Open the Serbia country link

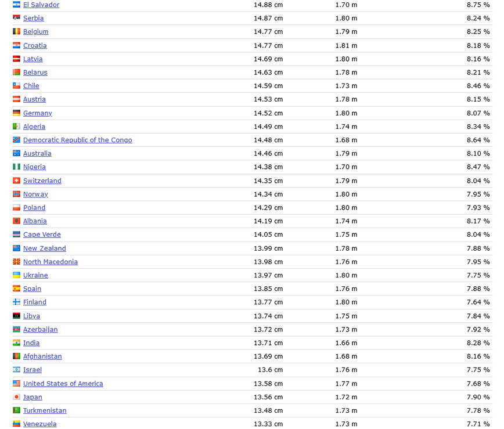point(33,19)
